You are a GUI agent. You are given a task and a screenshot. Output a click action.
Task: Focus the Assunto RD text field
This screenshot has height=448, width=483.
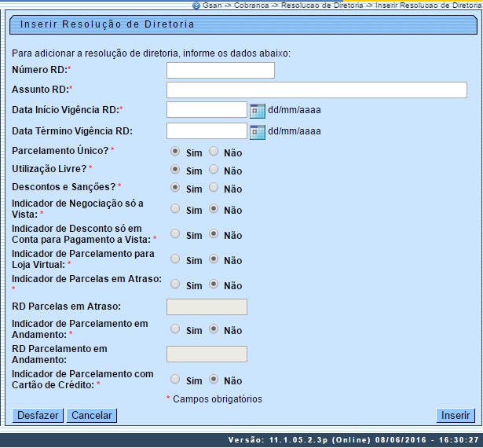317,90
